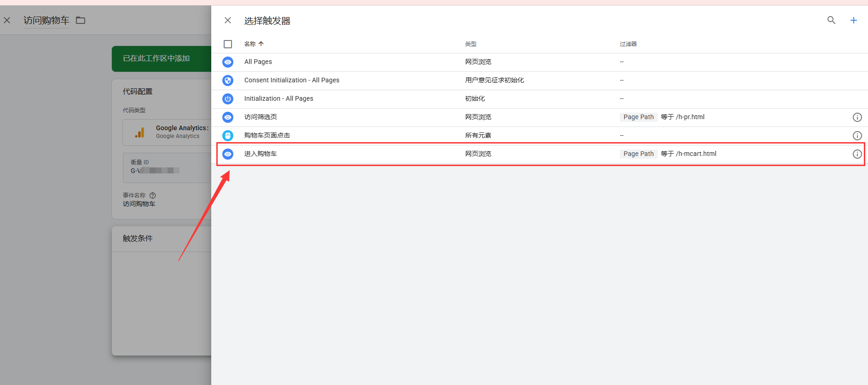
Task: Click 所有元素 type cell
Action: click(x=478, y=135)
